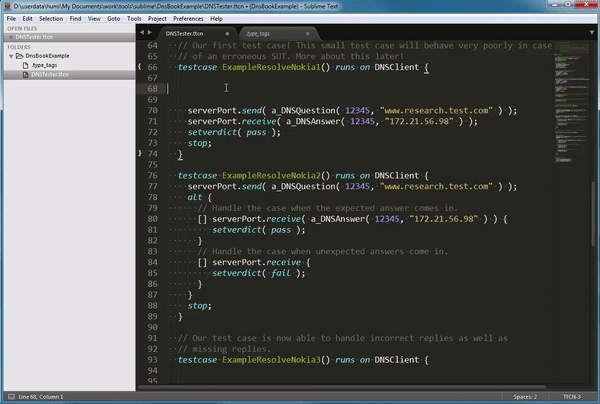Open the Goto menu

[114, 18]
